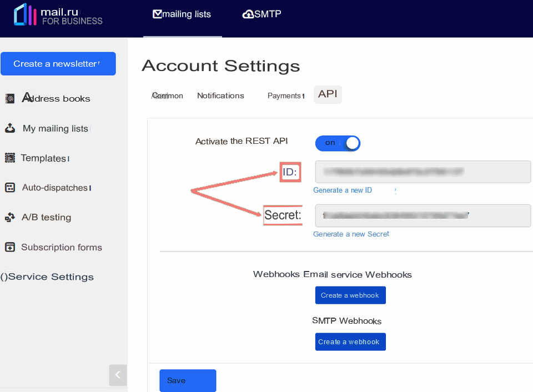Screen dimensions: 533x392
Task: Open the Common settings tab
Action: 167,96
